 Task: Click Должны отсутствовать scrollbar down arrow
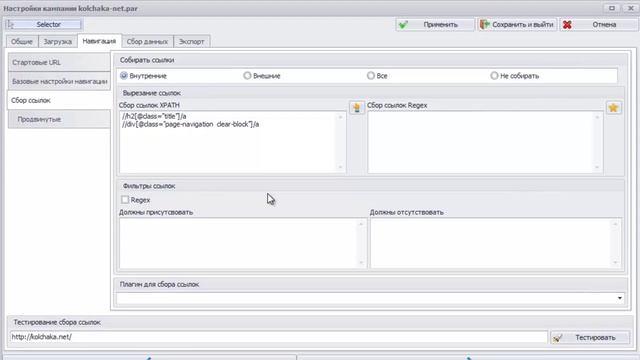tap(616, 262)
